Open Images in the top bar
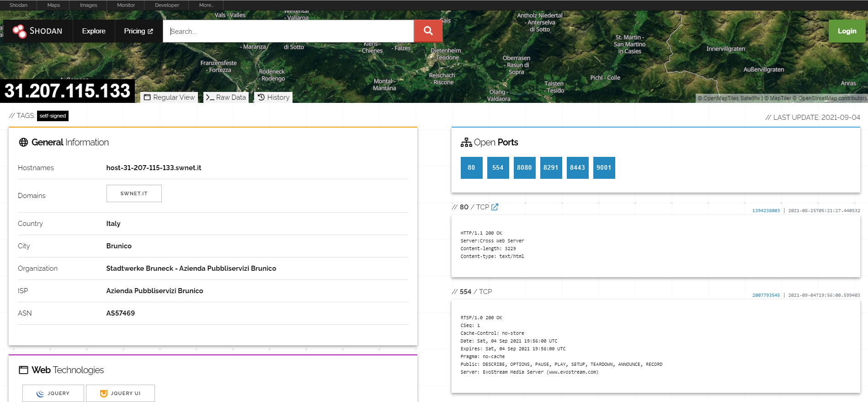 pyautogui.click(x=88, y=5)
